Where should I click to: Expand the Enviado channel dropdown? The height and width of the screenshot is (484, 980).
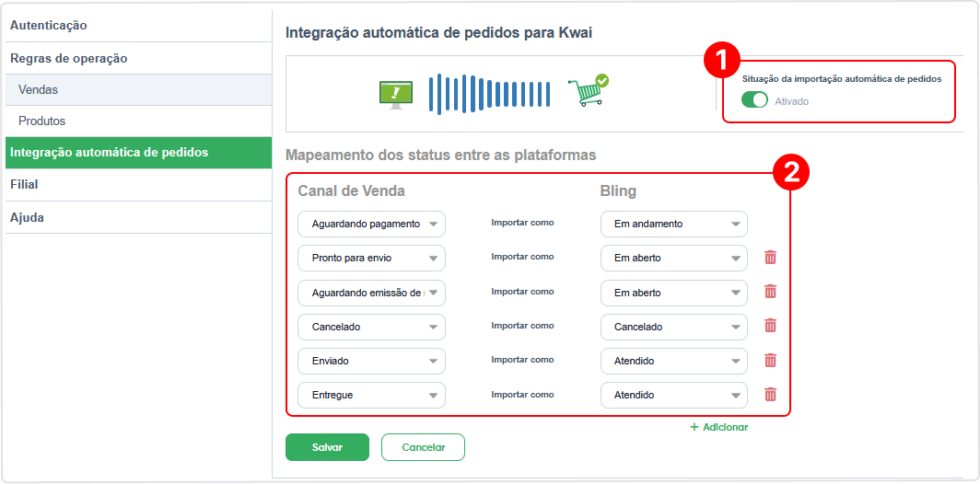pos(371,361)
